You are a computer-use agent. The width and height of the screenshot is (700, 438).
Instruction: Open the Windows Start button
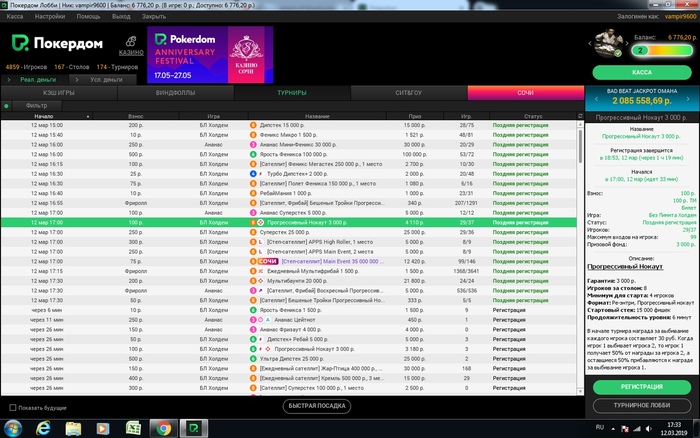pyautogui.click(x=12, y=429)
